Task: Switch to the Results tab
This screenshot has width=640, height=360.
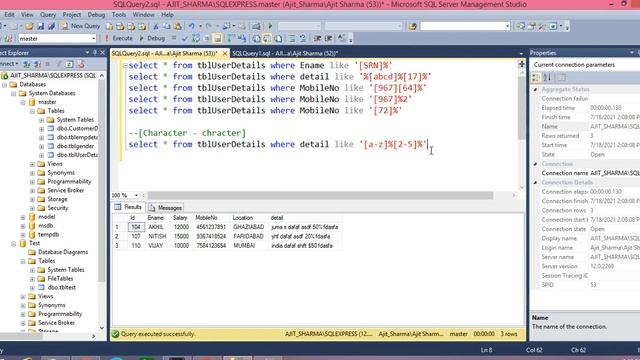Action: 129,207
